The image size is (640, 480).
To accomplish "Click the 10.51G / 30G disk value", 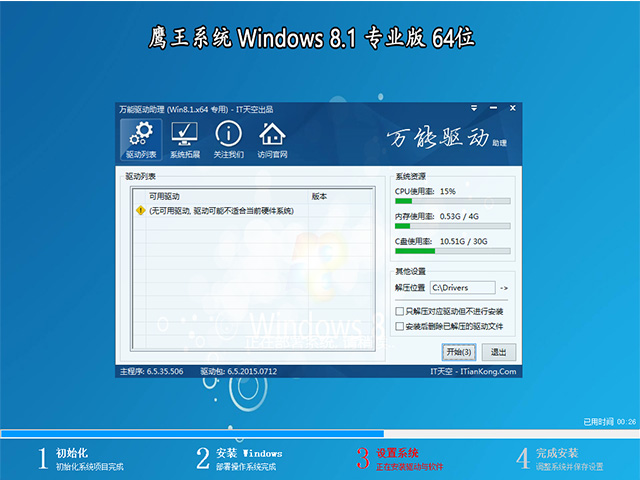I will pyautogui.click(x=463, y=241).
